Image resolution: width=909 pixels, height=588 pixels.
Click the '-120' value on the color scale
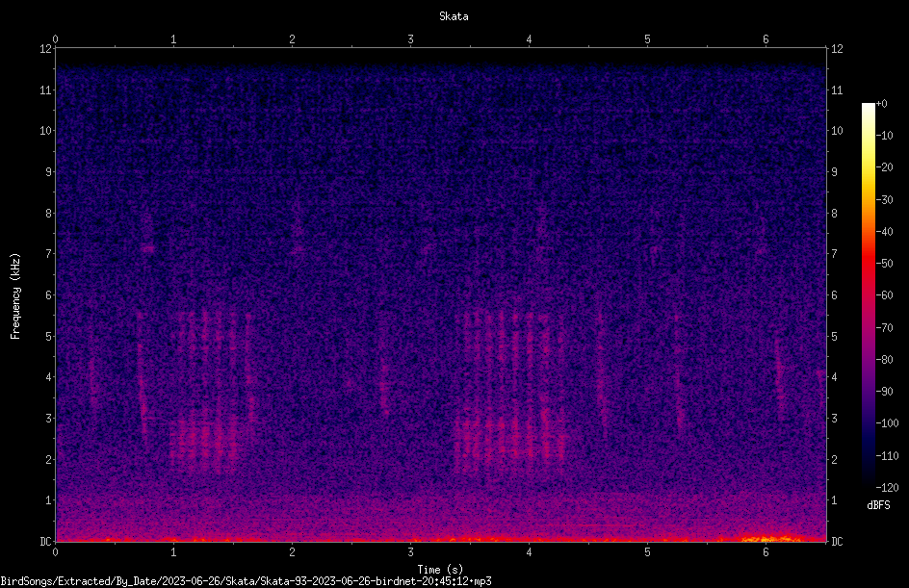pyautogui.click(x=887, y=488)
